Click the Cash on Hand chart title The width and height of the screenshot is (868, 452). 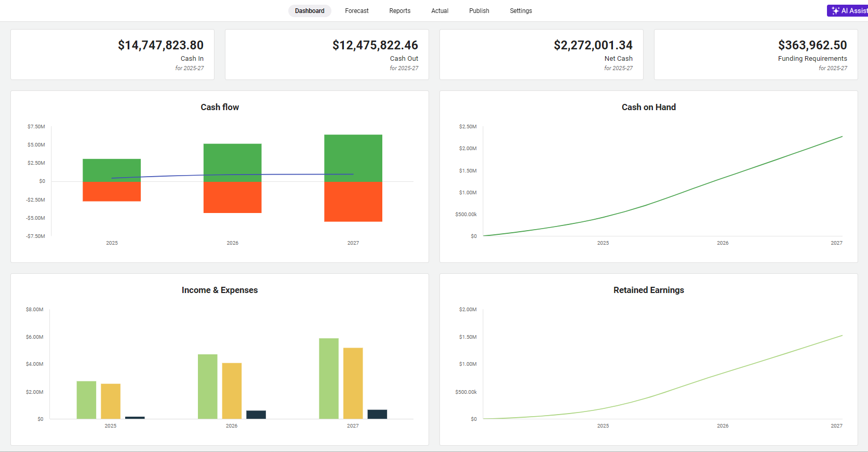[x=649, y=107]
